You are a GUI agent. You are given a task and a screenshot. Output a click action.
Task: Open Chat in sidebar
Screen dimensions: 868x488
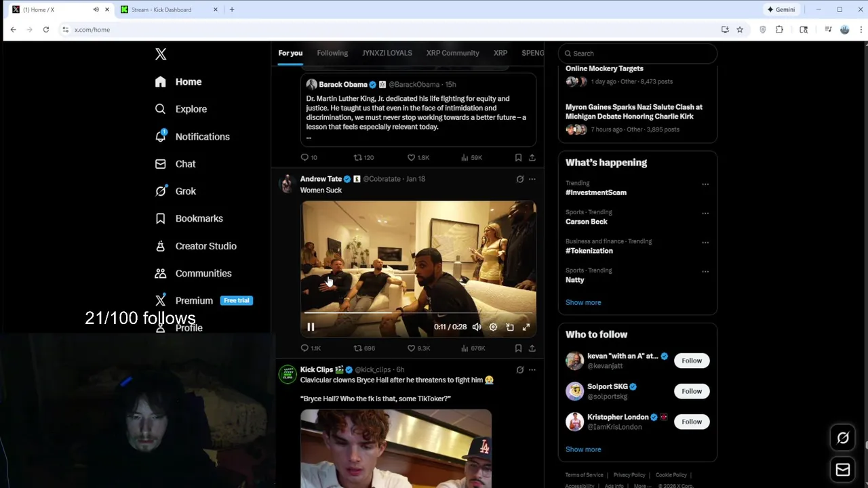[x=175, y=163]
